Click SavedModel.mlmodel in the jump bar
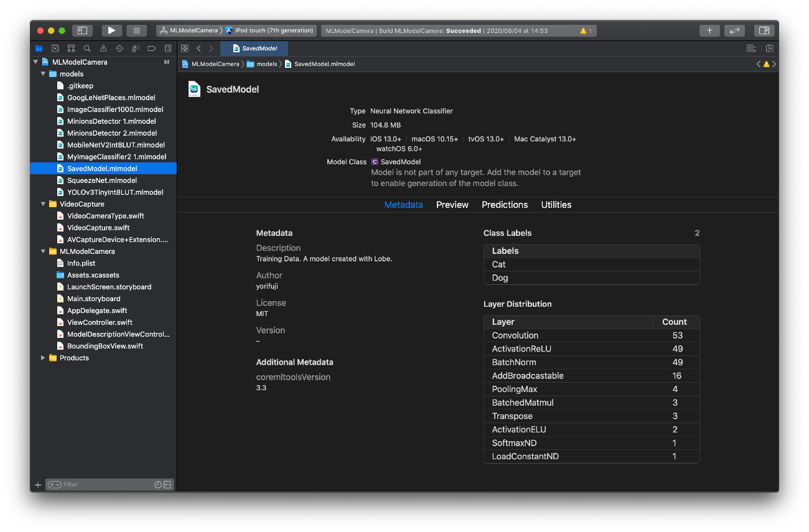The image size is (809, 532). click(320, 64)
